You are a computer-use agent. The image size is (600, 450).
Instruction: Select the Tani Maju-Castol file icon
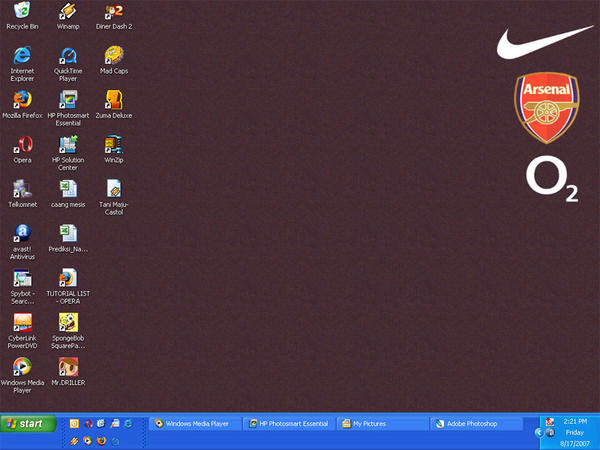(114, 197)
